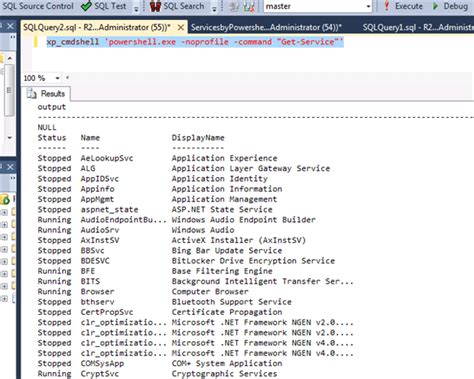
Task: Click 'Background Intelligent Transfer Ser...' text
Action: 262,281
